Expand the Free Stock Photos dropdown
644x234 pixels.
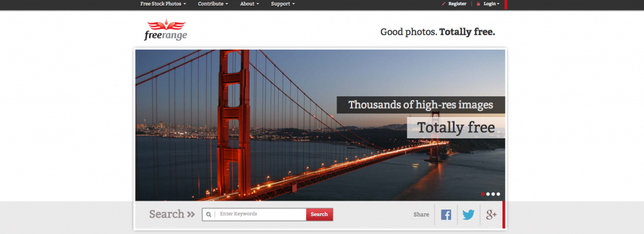(163, 4)
